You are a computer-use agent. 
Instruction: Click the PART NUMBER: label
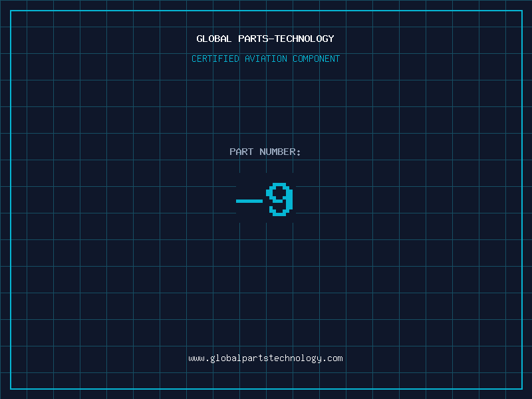tap(265, 152)
